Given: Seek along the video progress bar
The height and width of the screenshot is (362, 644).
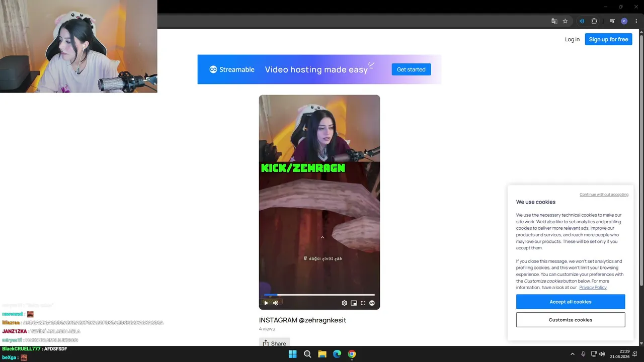Looking at the screenshot, I should 319,295.
